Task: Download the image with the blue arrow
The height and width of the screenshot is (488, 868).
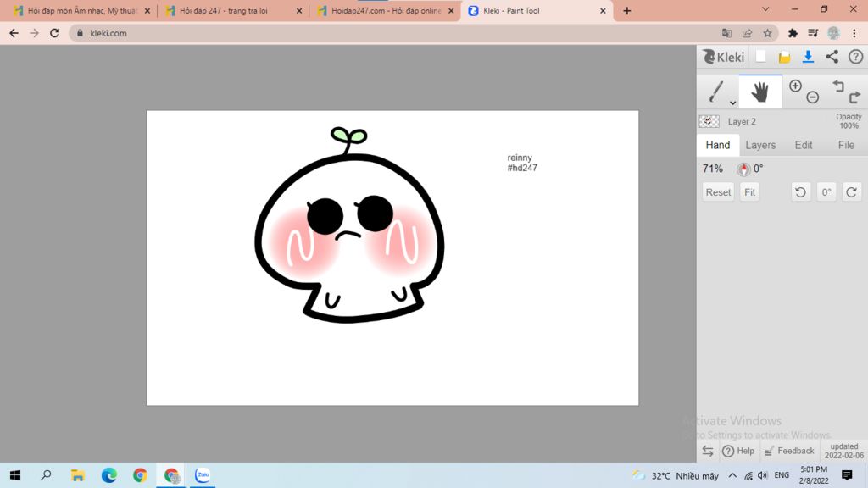Action: coord(808,57)
